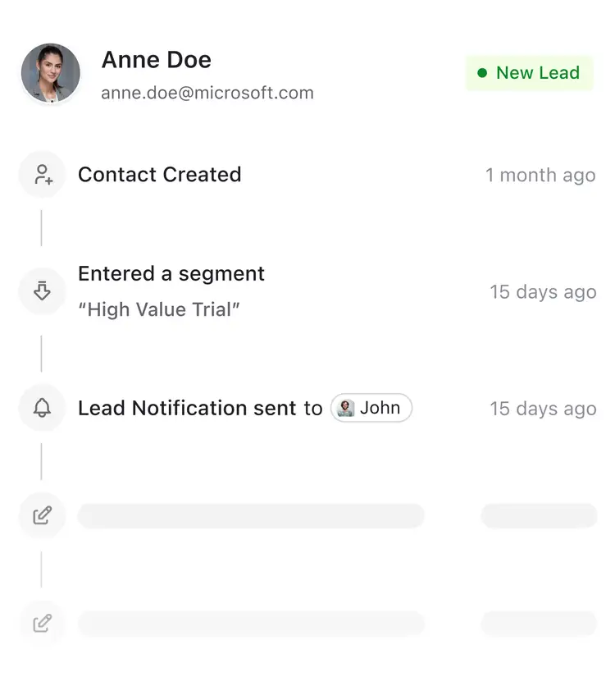Click John's small avatar in the chip
Screen dimensions: 615x700
(346, 408)
